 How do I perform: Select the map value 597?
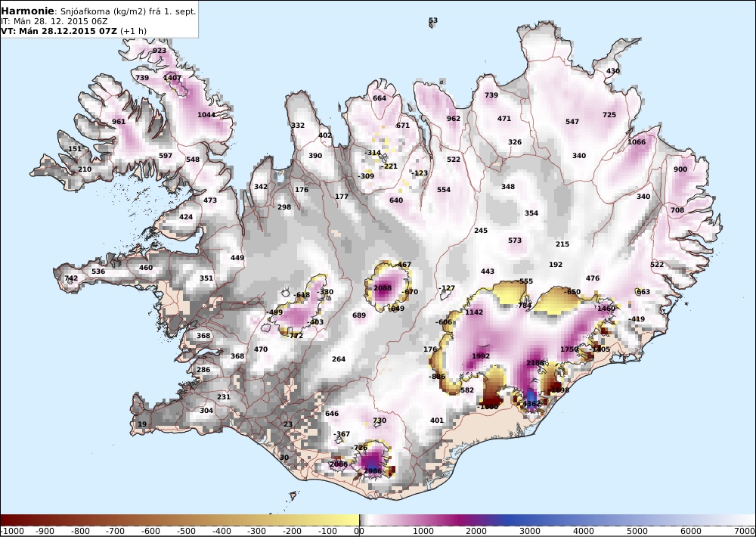coord(166,155)
